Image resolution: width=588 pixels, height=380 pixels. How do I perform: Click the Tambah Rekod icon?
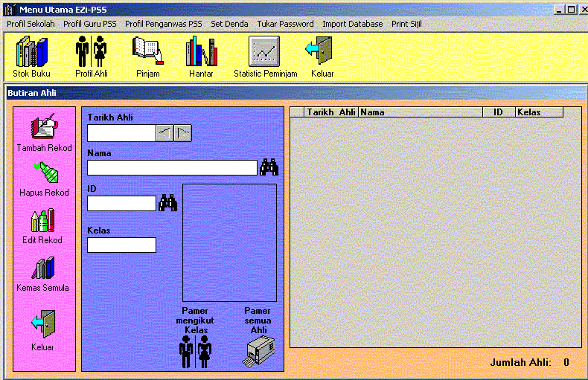click(44, 126)
